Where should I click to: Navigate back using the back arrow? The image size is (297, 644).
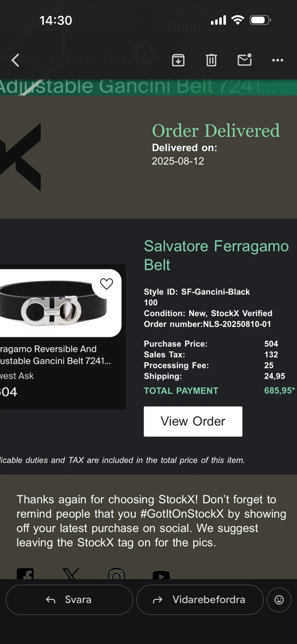[15, 60]
